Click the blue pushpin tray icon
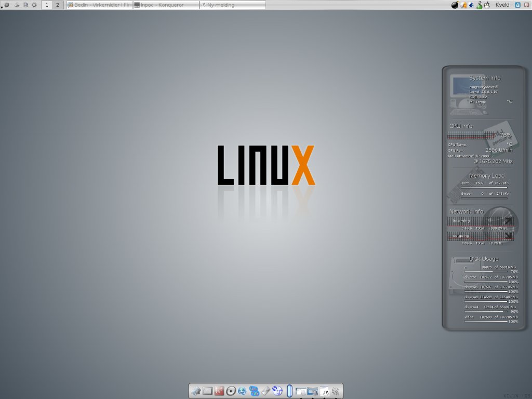The width and height of the screenshot is (532, 399). [x=471, y=5]
